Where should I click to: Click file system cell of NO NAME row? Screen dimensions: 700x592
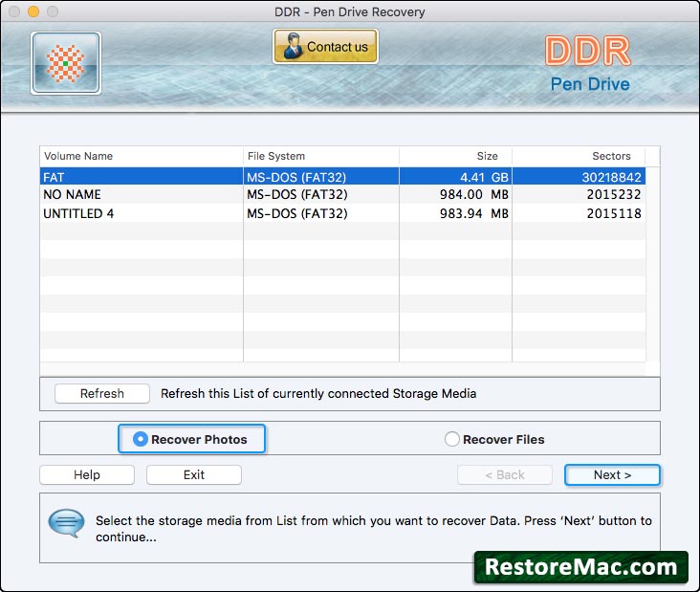pos(321,195)
